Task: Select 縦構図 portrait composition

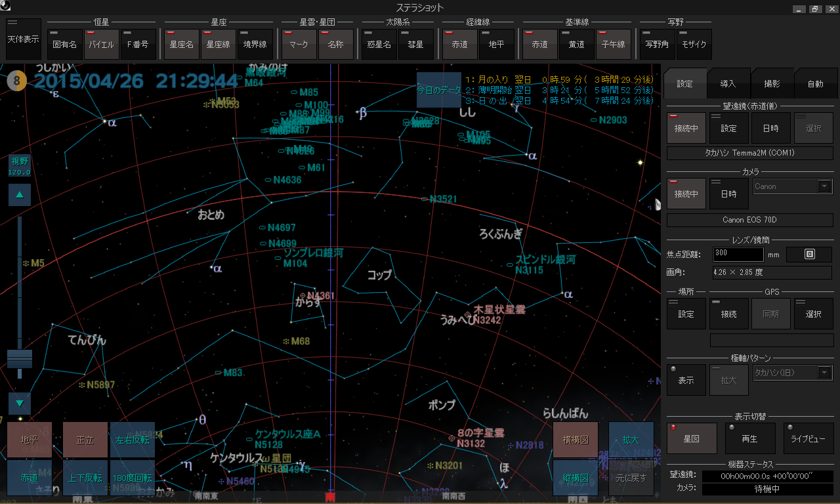Action: (x=576, y=478)
